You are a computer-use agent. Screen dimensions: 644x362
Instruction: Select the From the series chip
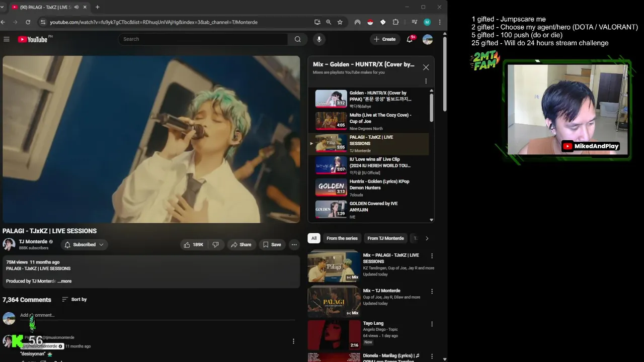tap(342, 238)
